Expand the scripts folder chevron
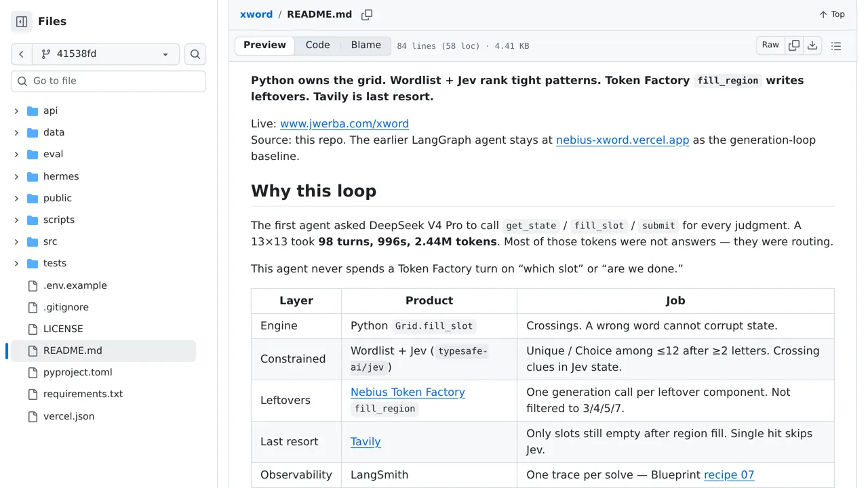This screenshot has width=868, height=488. [x=16, y=220]
